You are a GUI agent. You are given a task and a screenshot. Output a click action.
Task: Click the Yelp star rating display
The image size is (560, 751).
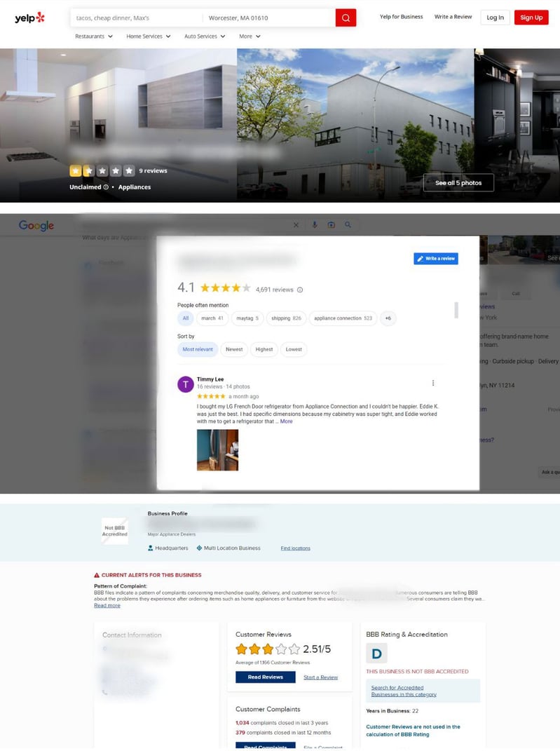(102, 170)
